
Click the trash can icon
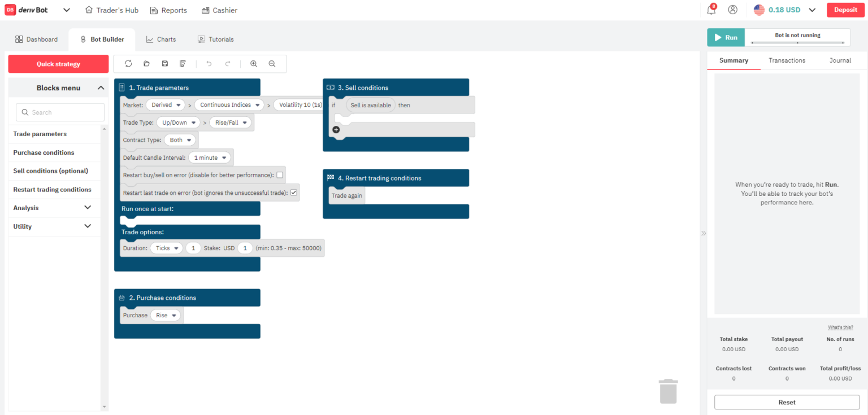pyautogui.click(x=668, y=391)
